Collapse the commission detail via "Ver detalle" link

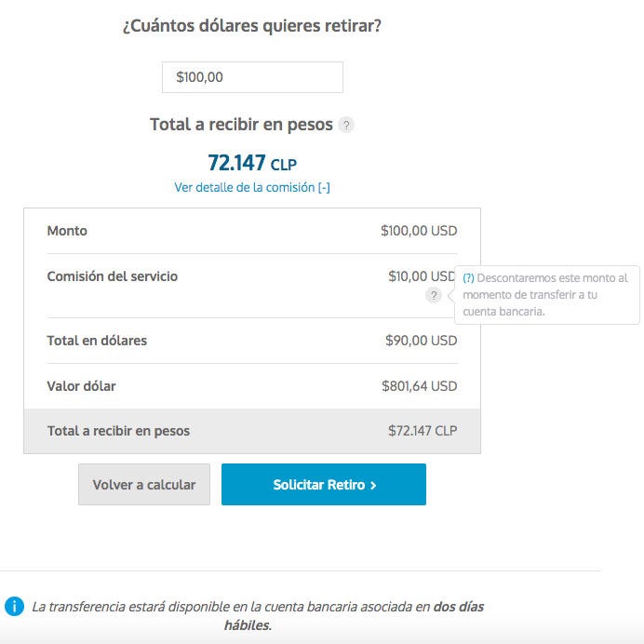(x=252, y=187)
